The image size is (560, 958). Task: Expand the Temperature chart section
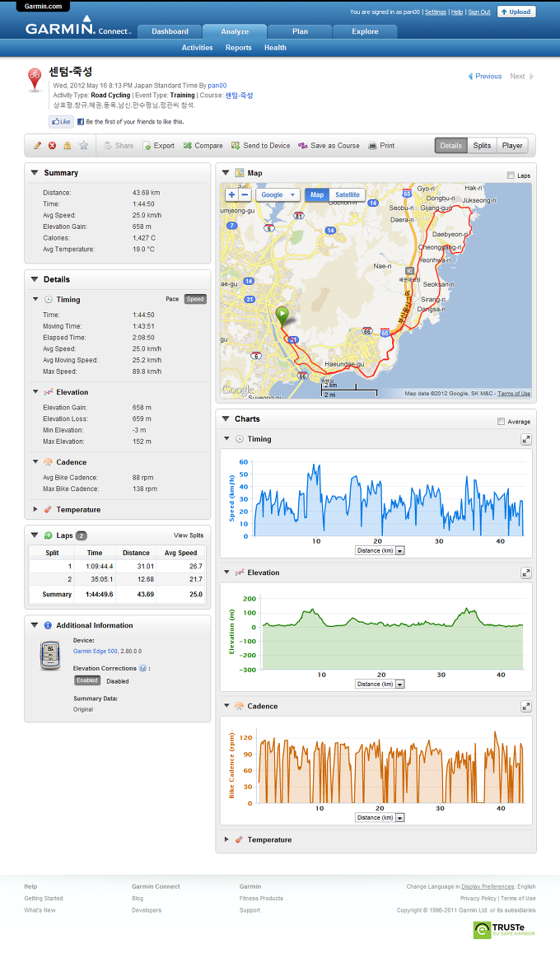click(226, 840)
